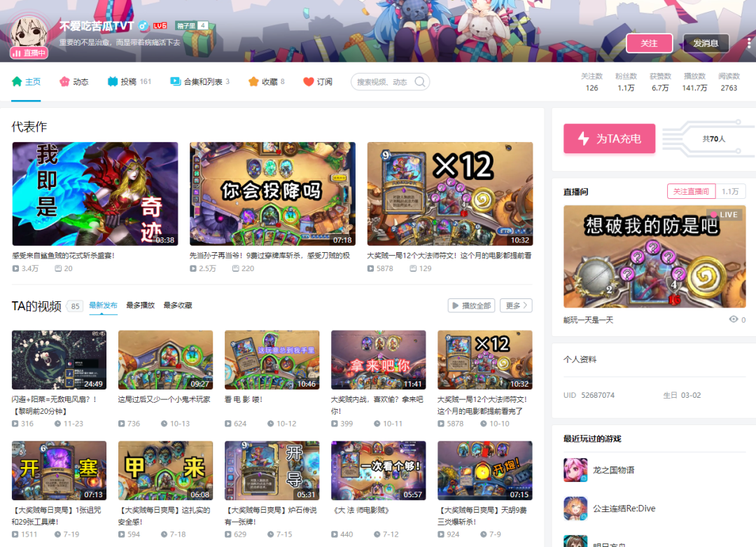The image size is (756, 547).
Task: Open the 看电影喽 video thumbnail 10:46
Action: 272,360
